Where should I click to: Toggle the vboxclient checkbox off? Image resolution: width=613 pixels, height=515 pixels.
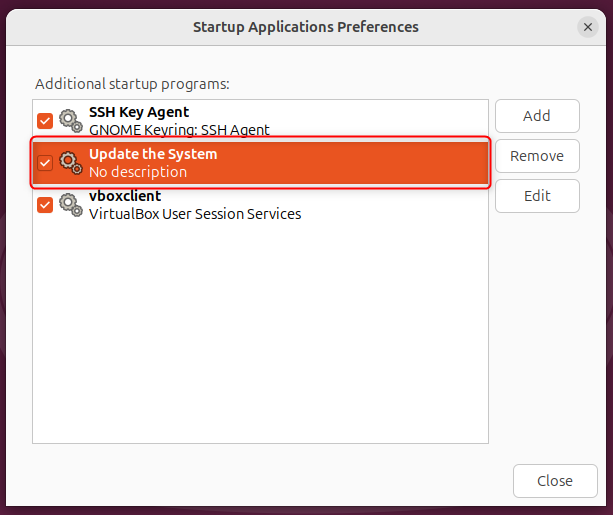point(45,205)
